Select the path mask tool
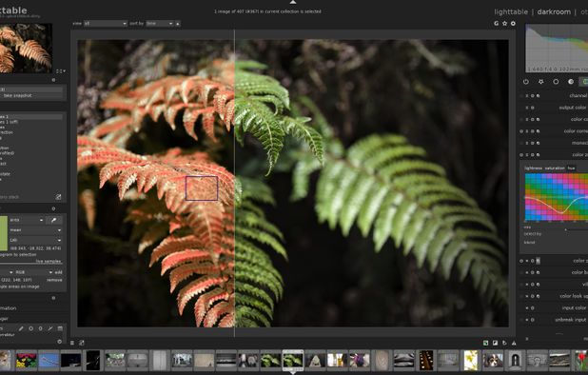Image resolution: width=588 pixels, height=375 pixels. pos(50,328)
